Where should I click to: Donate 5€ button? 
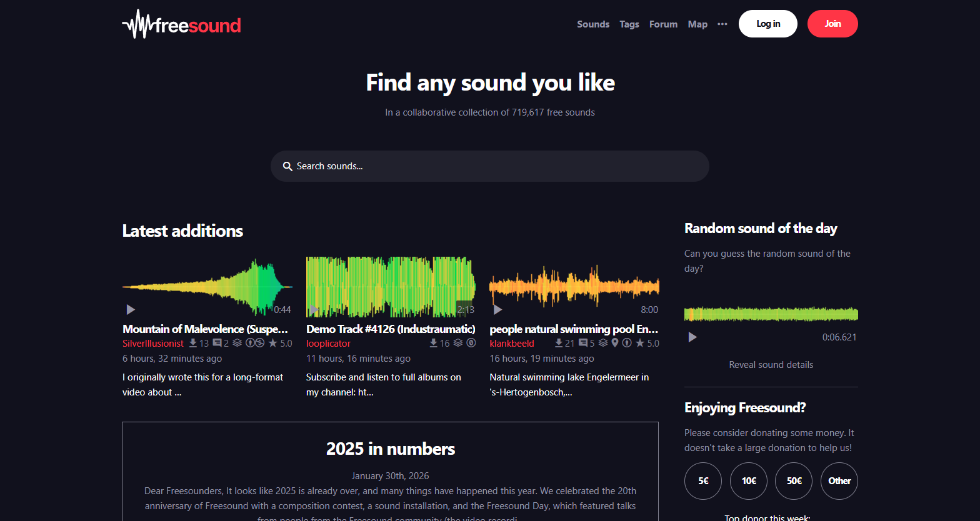tap(703, 481)
